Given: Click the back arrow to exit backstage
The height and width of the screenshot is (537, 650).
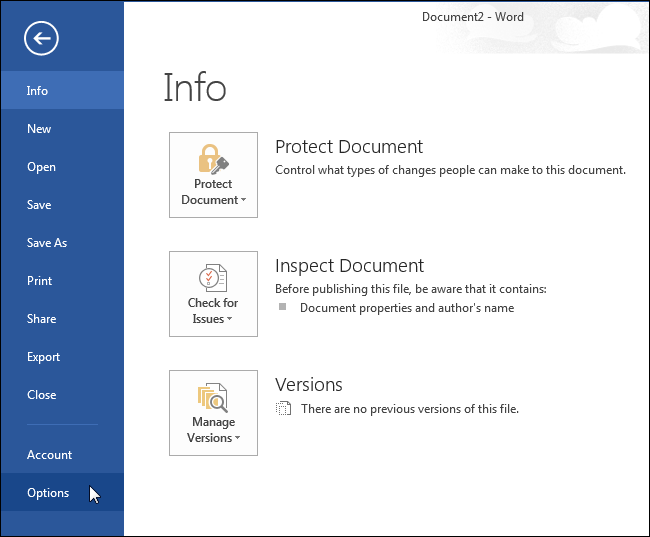Looking at the screenshot, I should [43, 39].
